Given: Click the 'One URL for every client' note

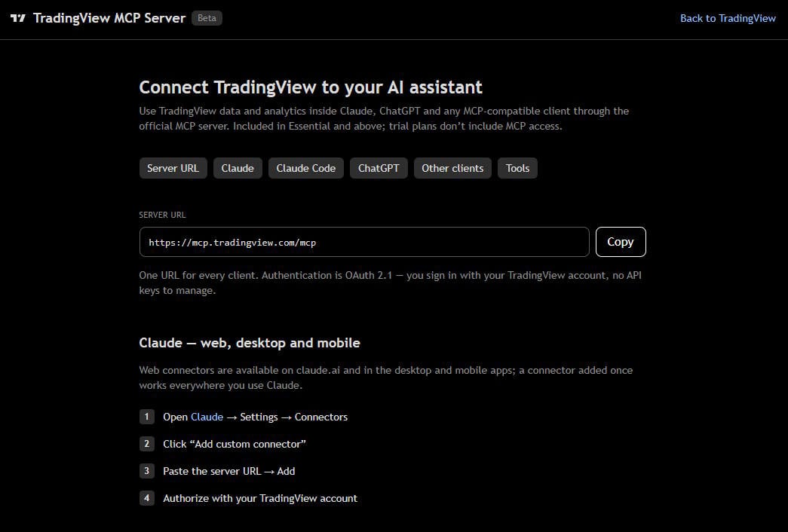Looking at the screenshot, I should tap(390, 283).
